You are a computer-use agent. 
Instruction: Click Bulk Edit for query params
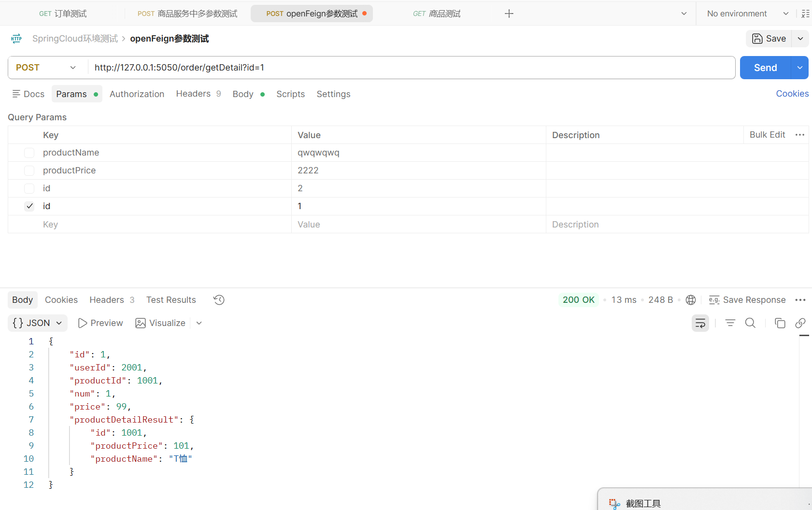(767, 135)
